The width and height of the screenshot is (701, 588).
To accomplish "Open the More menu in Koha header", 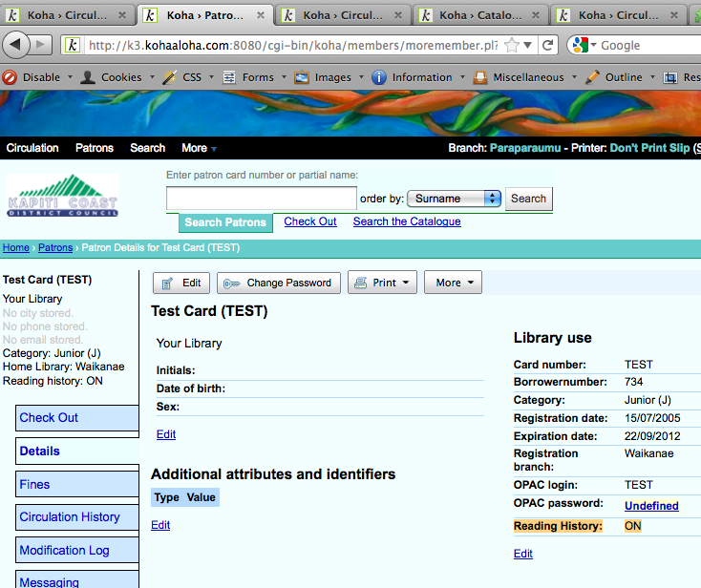I will point(199,148).
